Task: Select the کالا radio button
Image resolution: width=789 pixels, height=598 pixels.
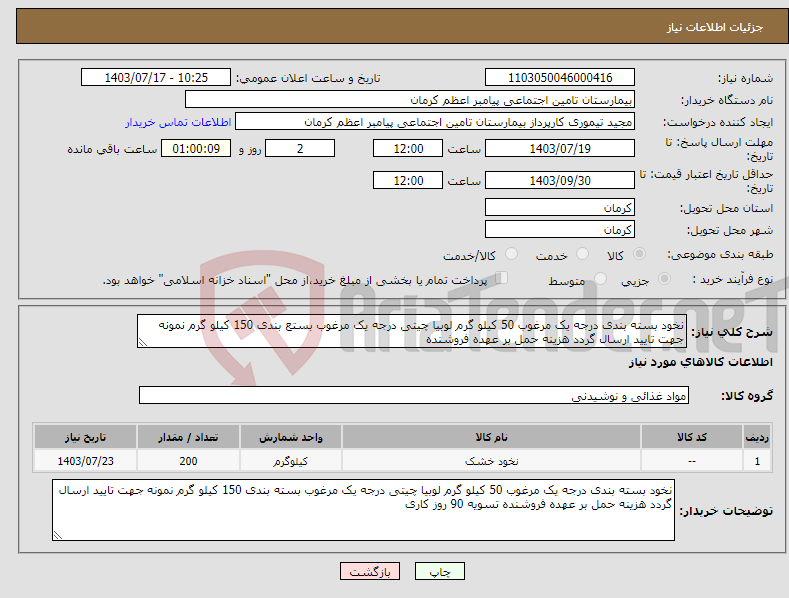Action: coord(639,254)
